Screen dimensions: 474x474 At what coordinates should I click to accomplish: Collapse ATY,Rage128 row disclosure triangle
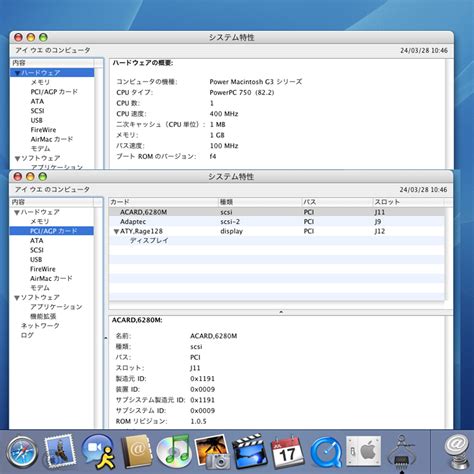click(116, 231)
